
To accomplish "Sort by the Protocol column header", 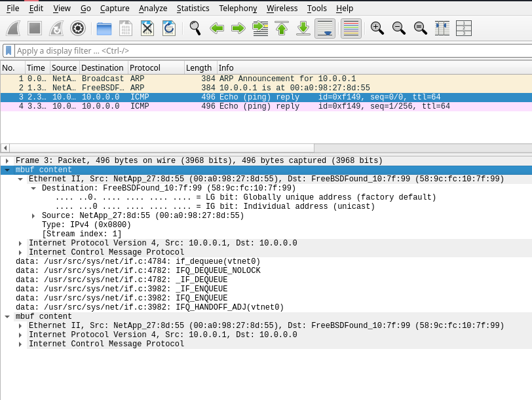I will [155, 67].
